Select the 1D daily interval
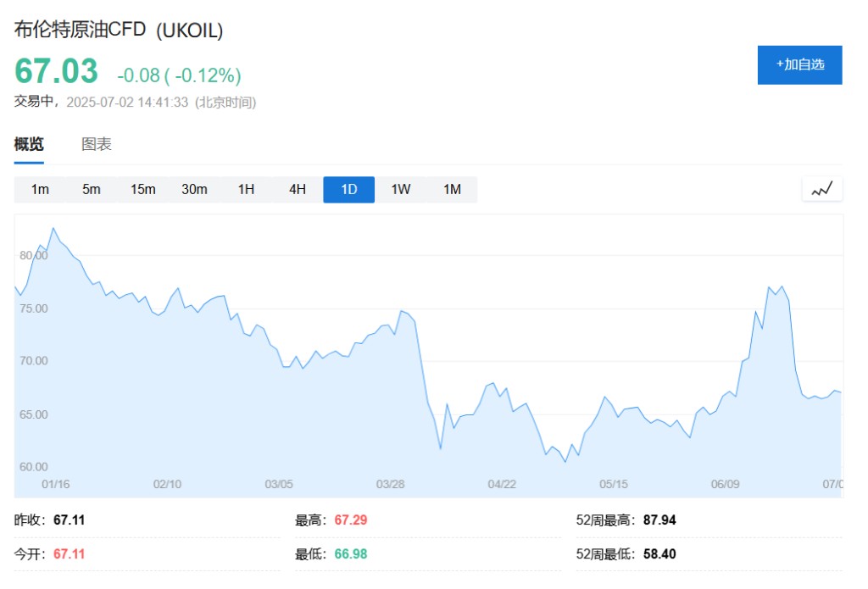This screenshot has width=868, height=589. (348, 190)
